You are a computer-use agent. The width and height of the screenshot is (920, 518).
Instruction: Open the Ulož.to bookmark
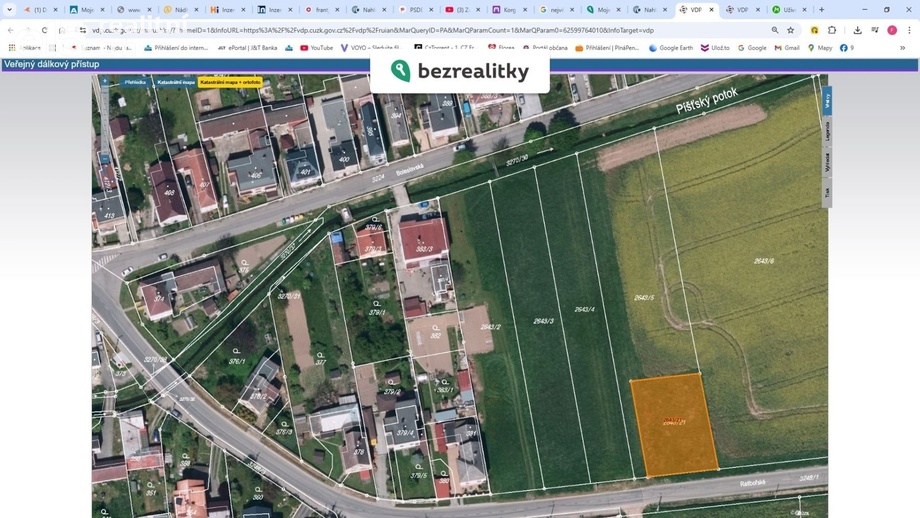click(715, 48)
